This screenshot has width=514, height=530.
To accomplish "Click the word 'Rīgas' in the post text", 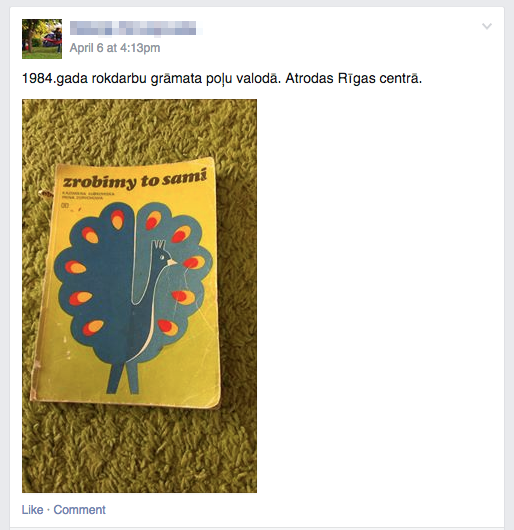I will click(357, 78).
